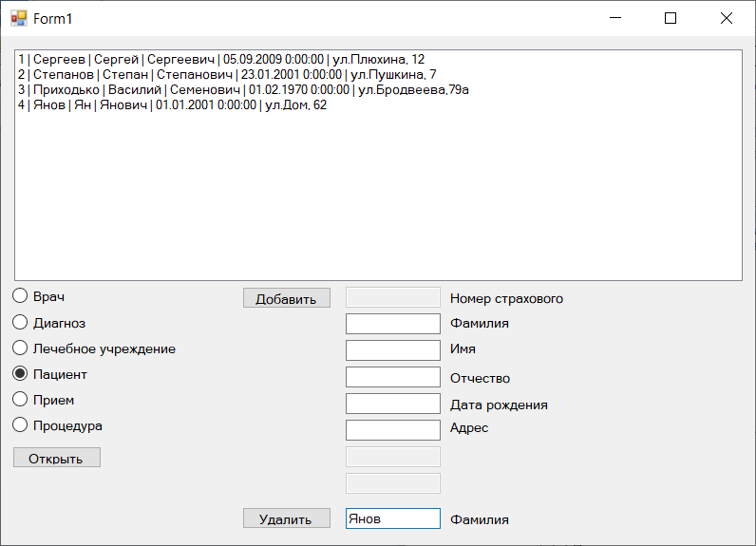
Task: Focus the Фамилия input field next to Удалить
Action: 393,518
